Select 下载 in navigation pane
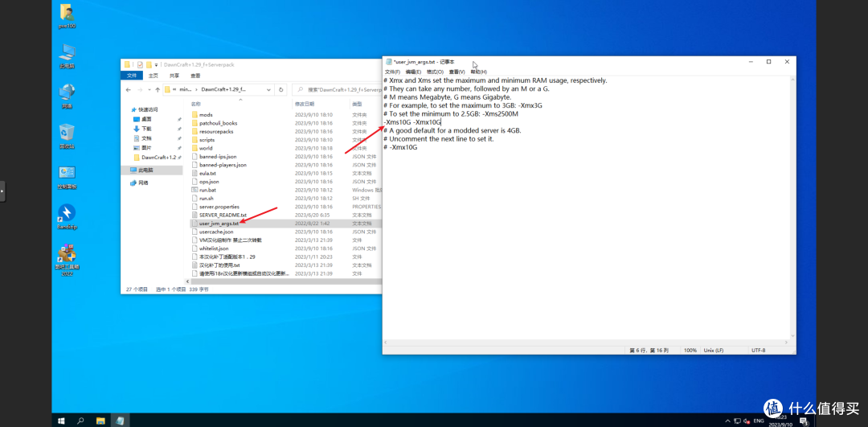The width and height of the screenshot is (868, 427). pos(147,129)
